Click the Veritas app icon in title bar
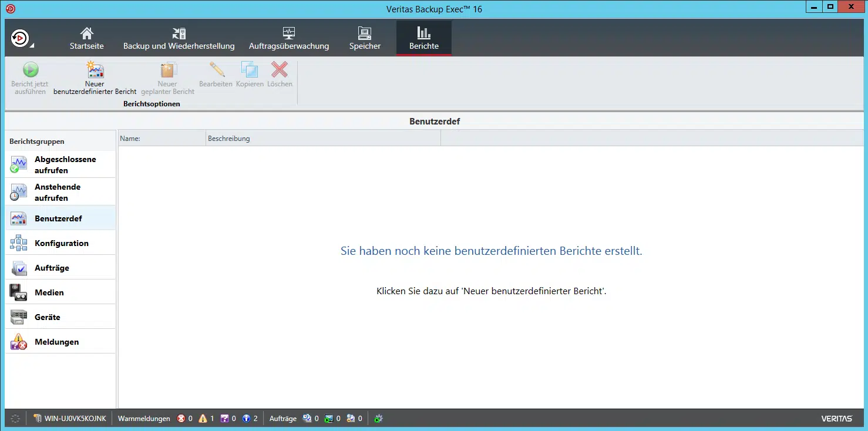The image size is (868, 431). tap(9, 9)
